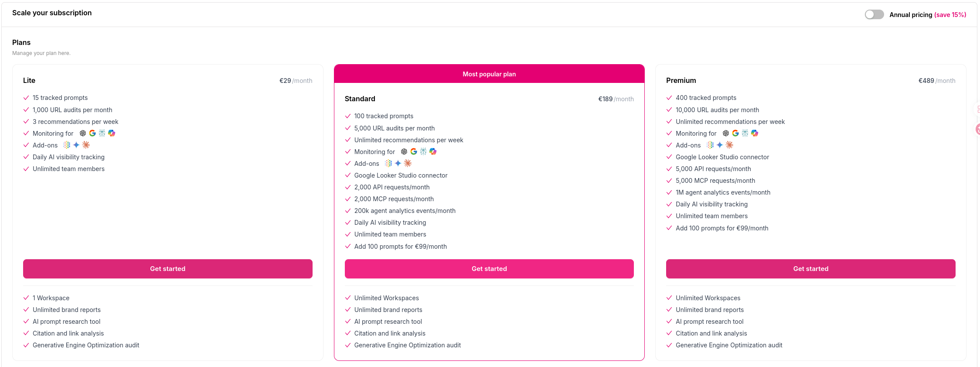Click the ChatGPT icon in the Lite plan

(83, 133)
